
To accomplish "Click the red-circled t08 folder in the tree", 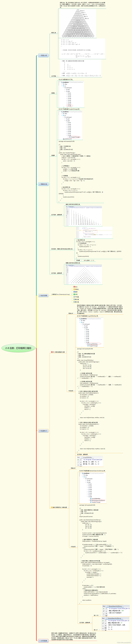I will click(70, 106).
